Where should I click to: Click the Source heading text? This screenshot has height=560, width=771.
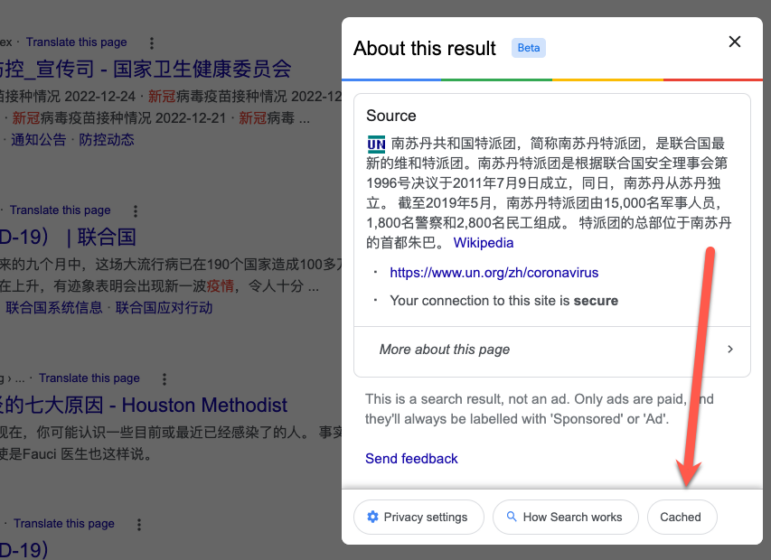(391, 116)
